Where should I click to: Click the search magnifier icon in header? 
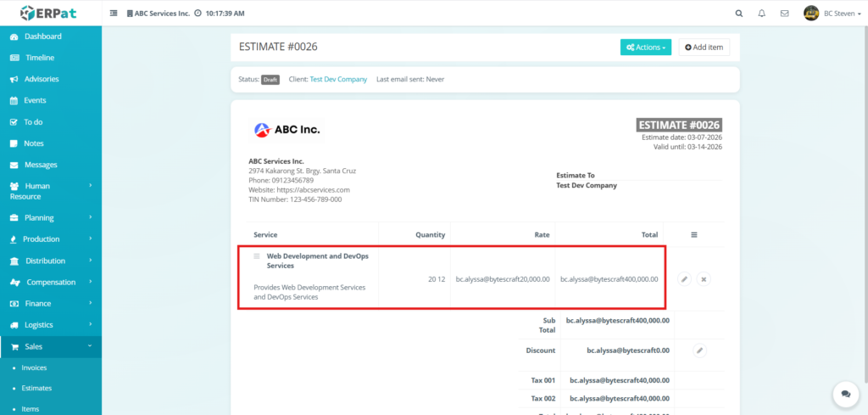[738, 14]
